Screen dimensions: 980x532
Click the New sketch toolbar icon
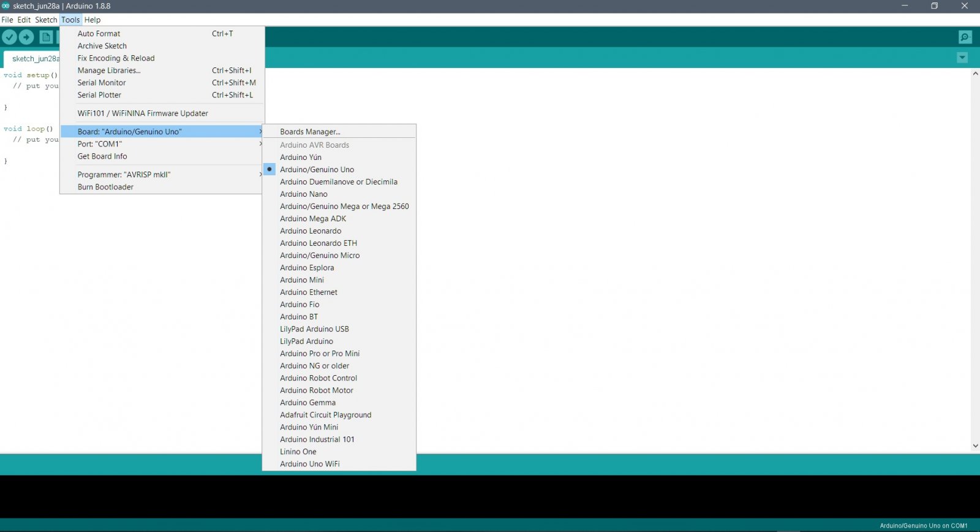pos(46,37)
